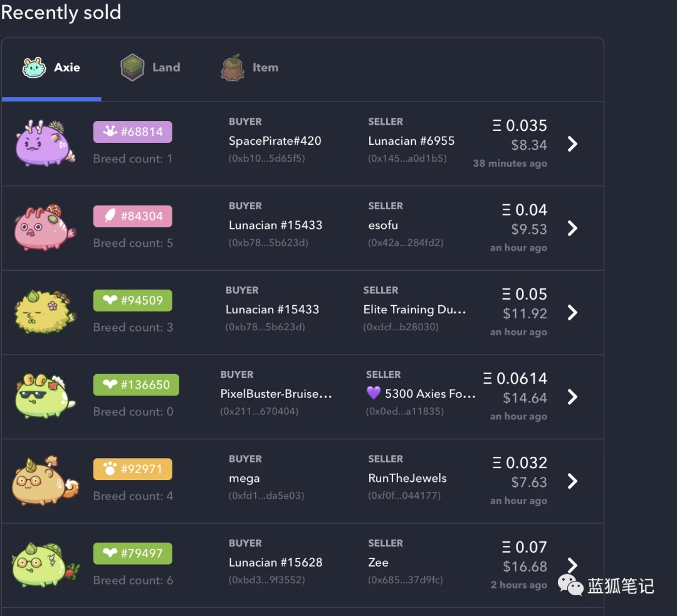Image resolution: width=677 pixels, height=616 pixels.
Task: Select the Axie tab creature icon
Action: pyautogui.click(x=34, y=67)
